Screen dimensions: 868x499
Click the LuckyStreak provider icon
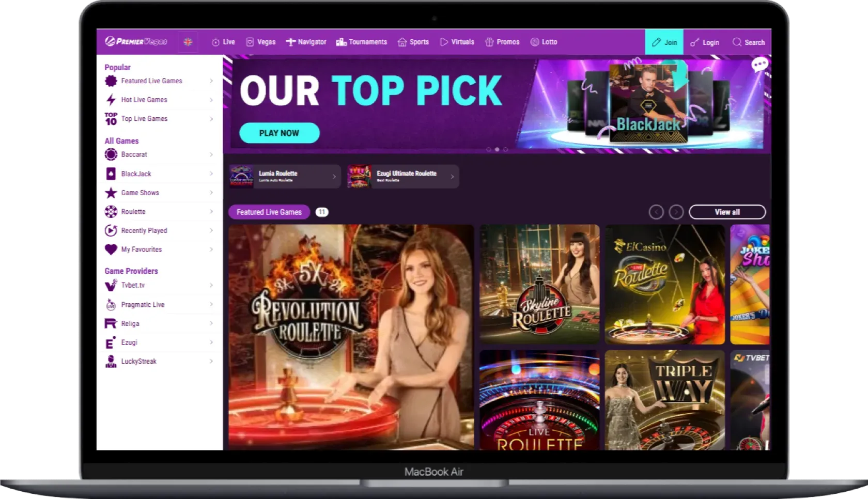(x=111, y=362)
